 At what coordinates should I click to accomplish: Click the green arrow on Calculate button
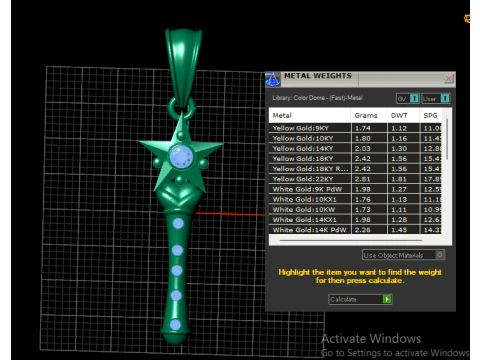point(387,299)
